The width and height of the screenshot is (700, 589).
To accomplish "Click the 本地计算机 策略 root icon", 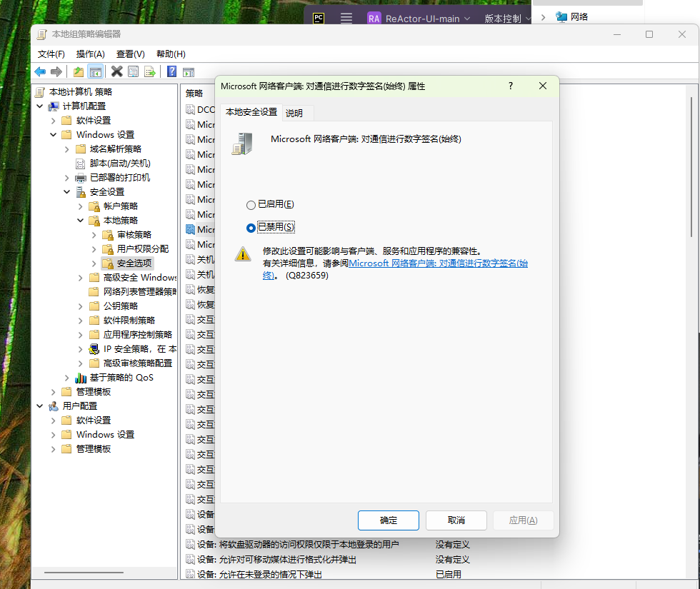I will coord(40,92).
